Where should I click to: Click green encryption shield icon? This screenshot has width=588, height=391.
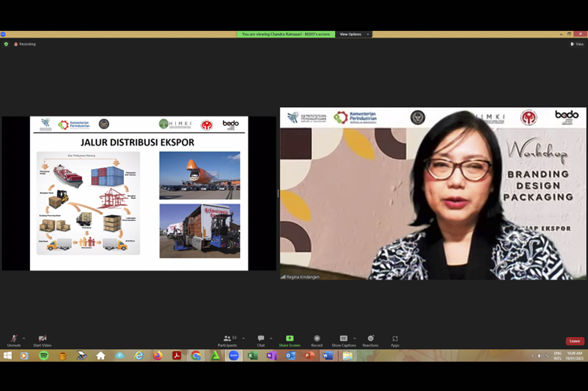tap(6, 44)
